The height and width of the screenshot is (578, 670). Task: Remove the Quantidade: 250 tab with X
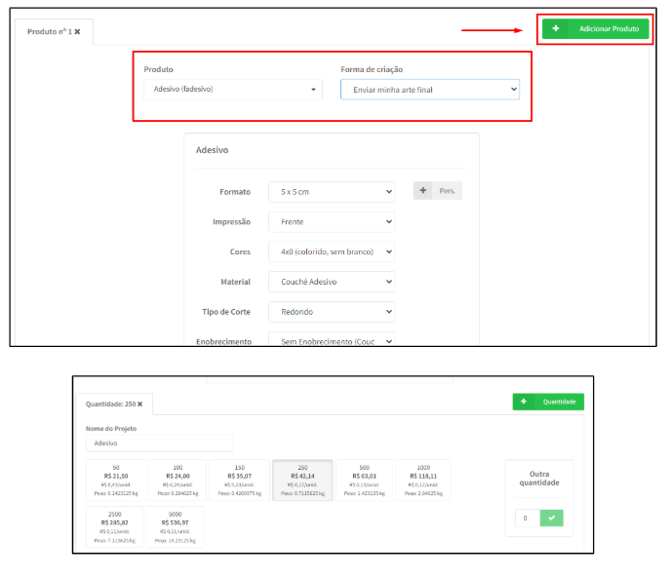point(141,404)
